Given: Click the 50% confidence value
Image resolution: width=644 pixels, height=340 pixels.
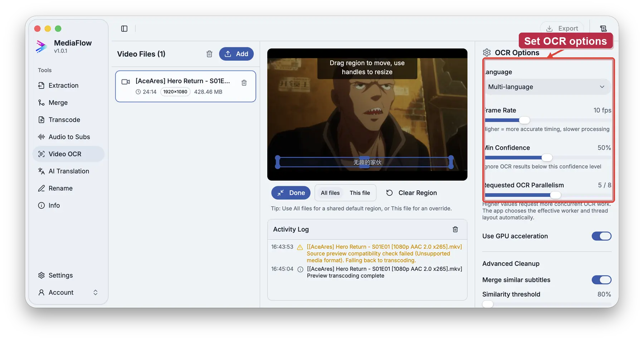Looking at the screenshot, I should [x=604, y=148].
